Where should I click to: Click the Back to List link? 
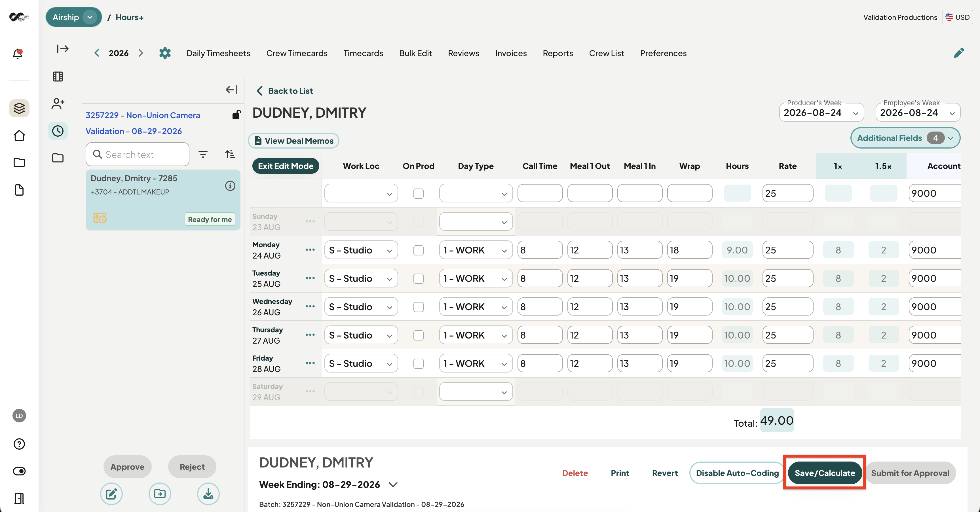point(285,91)
